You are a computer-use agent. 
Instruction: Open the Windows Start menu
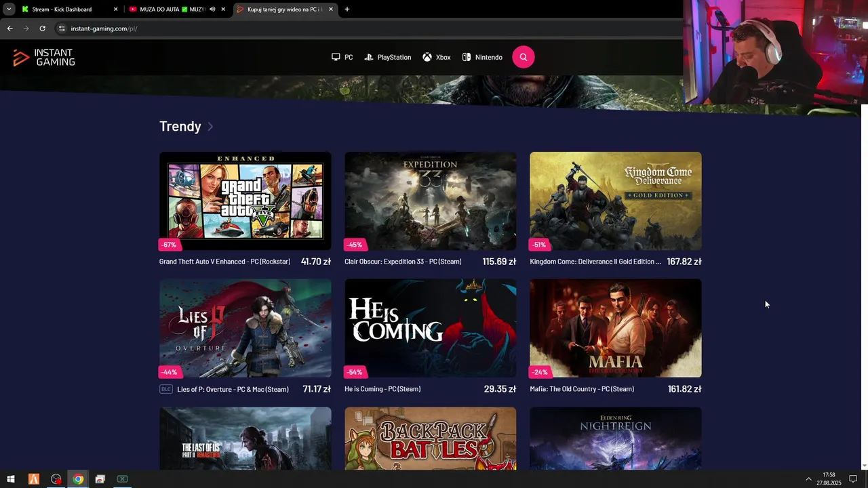click(11, 479)
